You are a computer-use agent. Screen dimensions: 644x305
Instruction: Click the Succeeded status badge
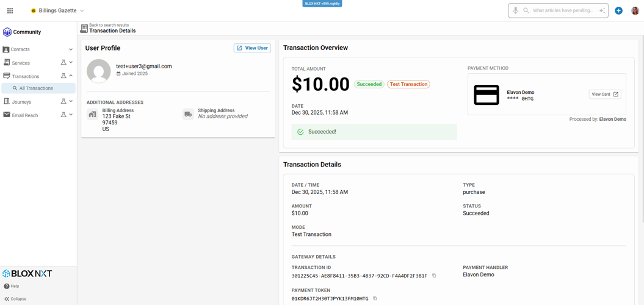coord(369,84)
